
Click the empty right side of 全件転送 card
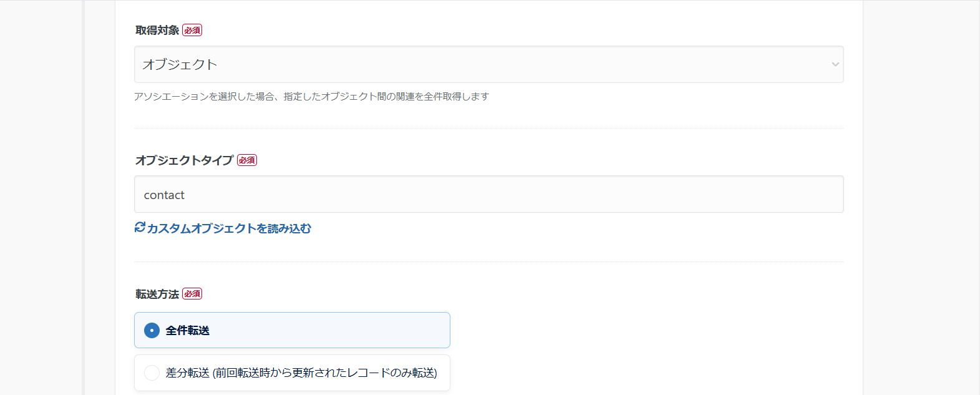point(374,330)
